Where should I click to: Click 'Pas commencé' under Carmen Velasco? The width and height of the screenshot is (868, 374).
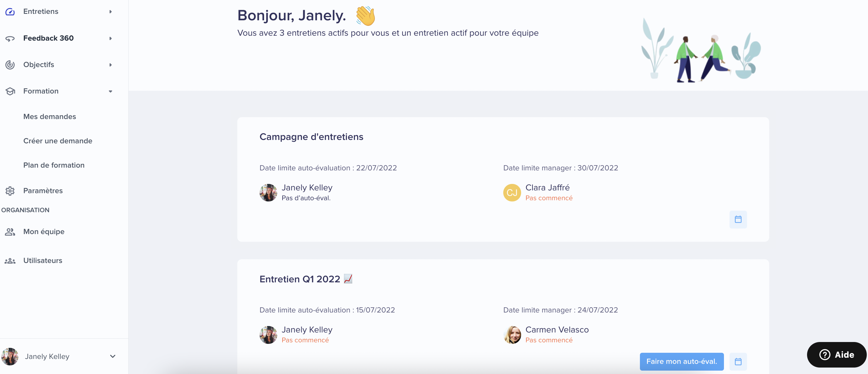click(549, 340)
